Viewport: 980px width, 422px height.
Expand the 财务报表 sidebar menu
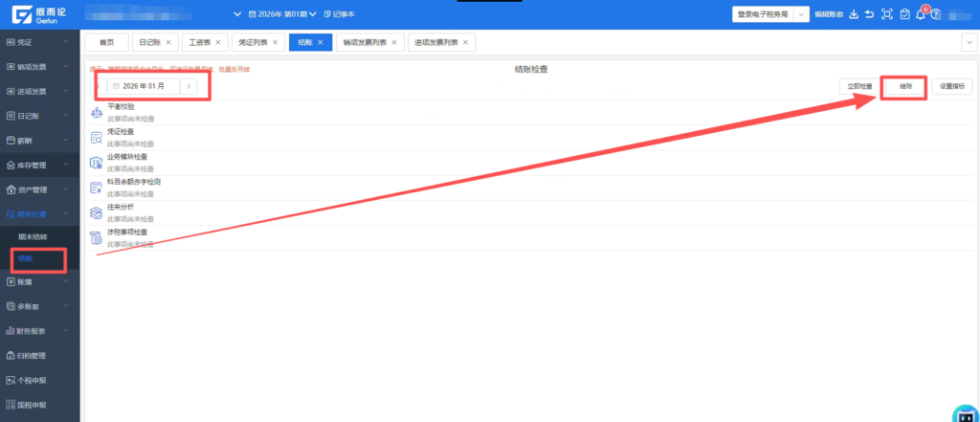pyautogui.click(x=38, y=331)
